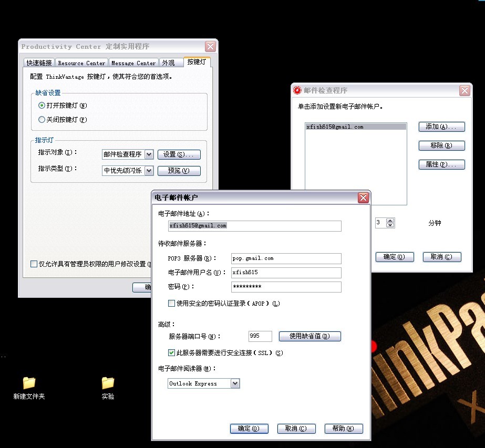Expand the 指示类型 dropdown
This screenshot has height=448, width=485.
(x=149, y=170)
